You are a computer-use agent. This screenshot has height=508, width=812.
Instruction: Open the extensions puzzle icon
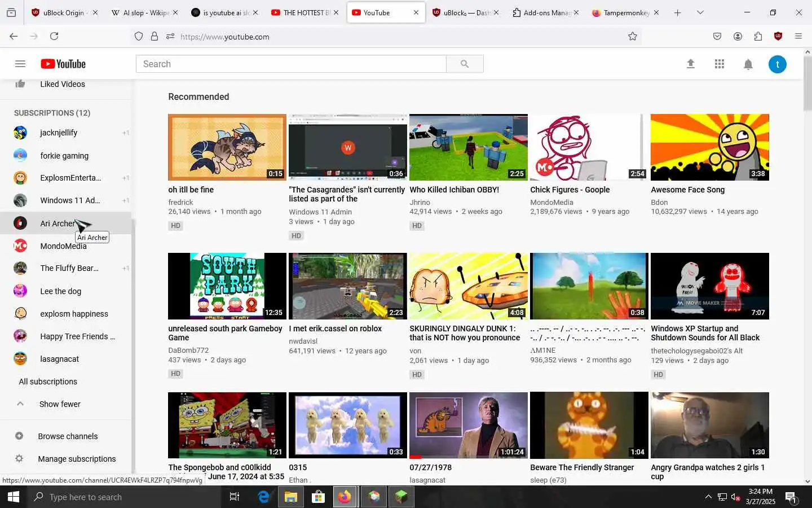point(758,36)
